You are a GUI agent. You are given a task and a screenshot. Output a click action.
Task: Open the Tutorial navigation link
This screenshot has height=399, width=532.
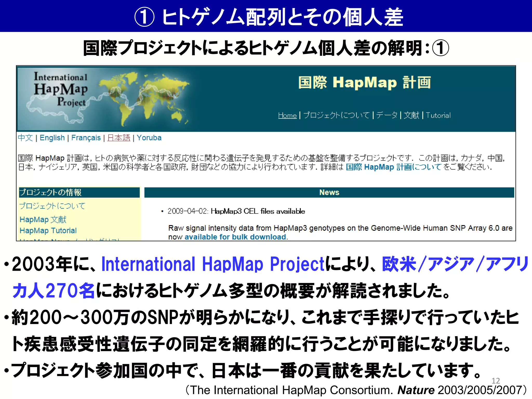438,115
